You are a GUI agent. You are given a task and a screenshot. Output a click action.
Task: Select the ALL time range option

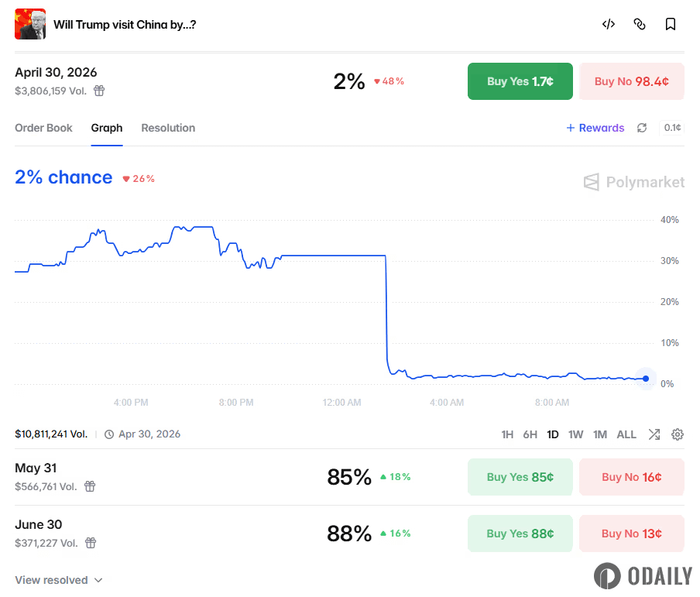[626, 434]
